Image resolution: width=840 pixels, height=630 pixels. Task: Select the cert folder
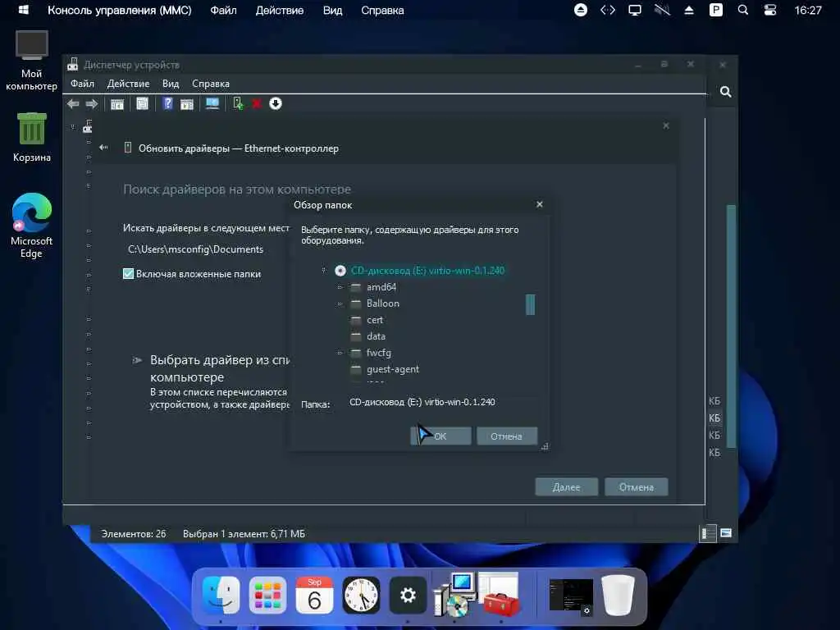pos(374,320)
